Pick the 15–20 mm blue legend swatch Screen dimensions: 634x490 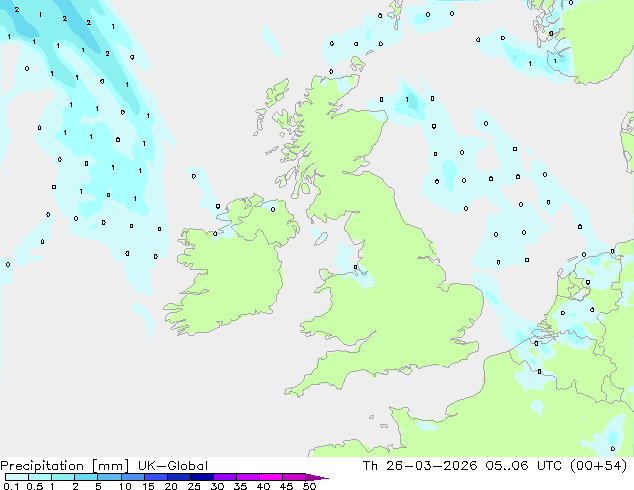click(156, 477)
